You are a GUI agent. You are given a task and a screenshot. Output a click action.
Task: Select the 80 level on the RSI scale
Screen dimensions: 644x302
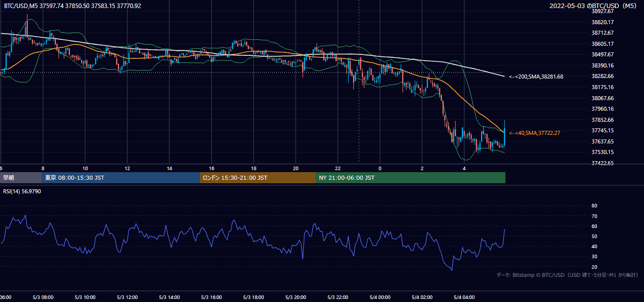point(594,206)
